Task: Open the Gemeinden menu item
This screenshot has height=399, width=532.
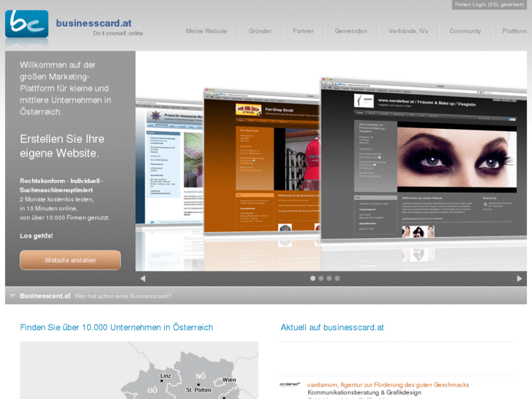Action: pos(351,31)
